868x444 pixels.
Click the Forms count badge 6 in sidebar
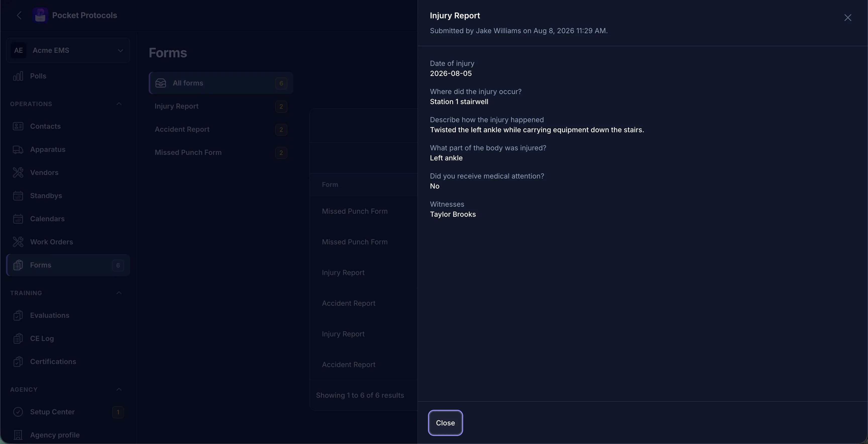tap(118, 265)
